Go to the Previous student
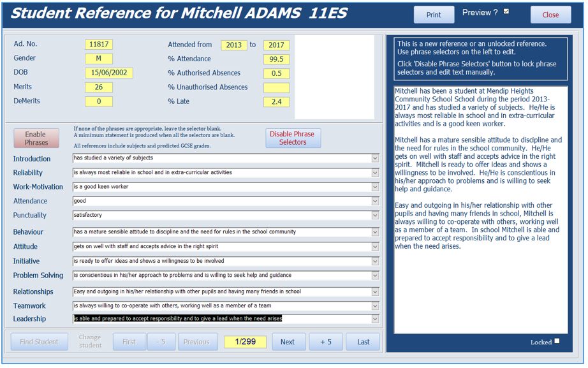The height and width of the screenshot is (368, 588). tap(196, 342)
